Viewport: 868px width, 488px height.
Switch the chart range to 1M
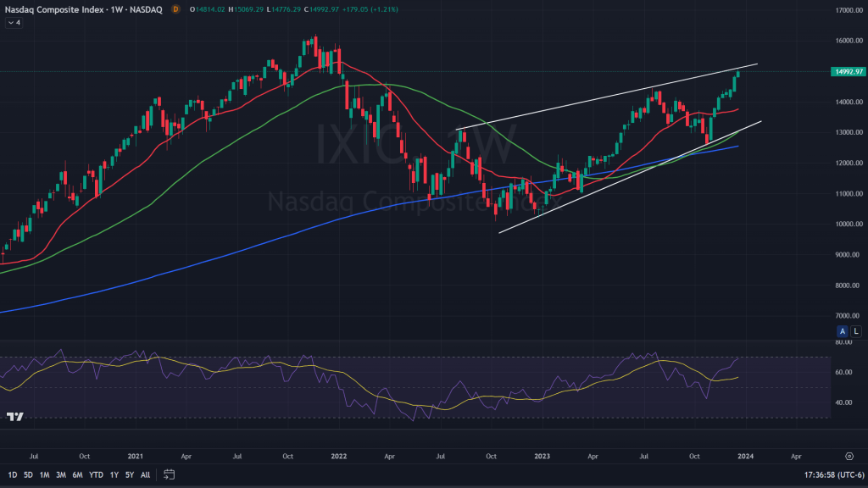click(45, 474)
